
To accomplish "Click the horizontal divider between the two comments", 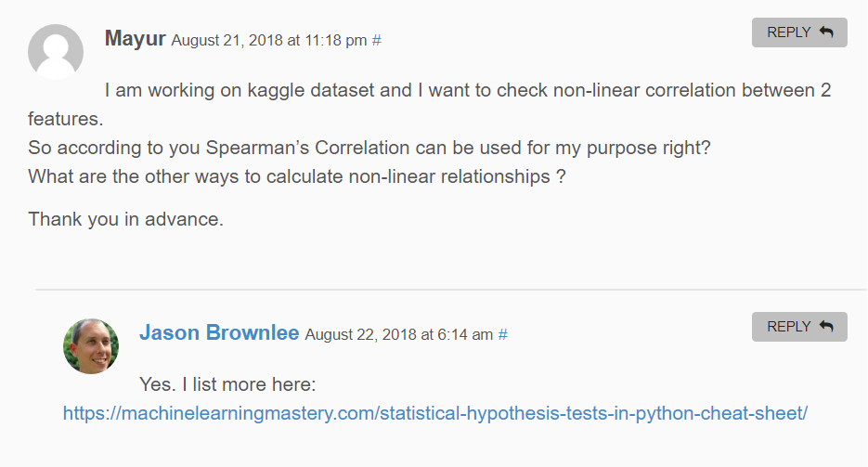I will pos(450,290).
